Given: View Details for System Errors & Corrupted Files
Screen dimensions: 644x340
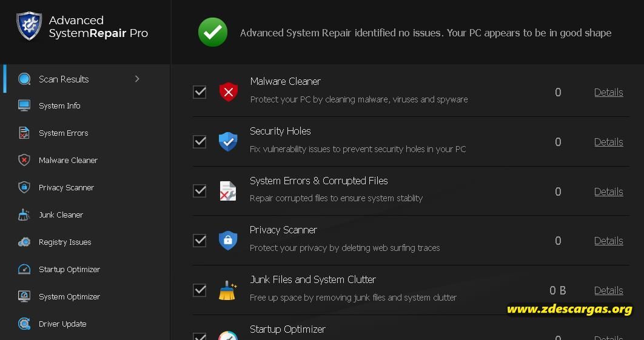Looking at the screenshot, I should (x=609, y=192).
